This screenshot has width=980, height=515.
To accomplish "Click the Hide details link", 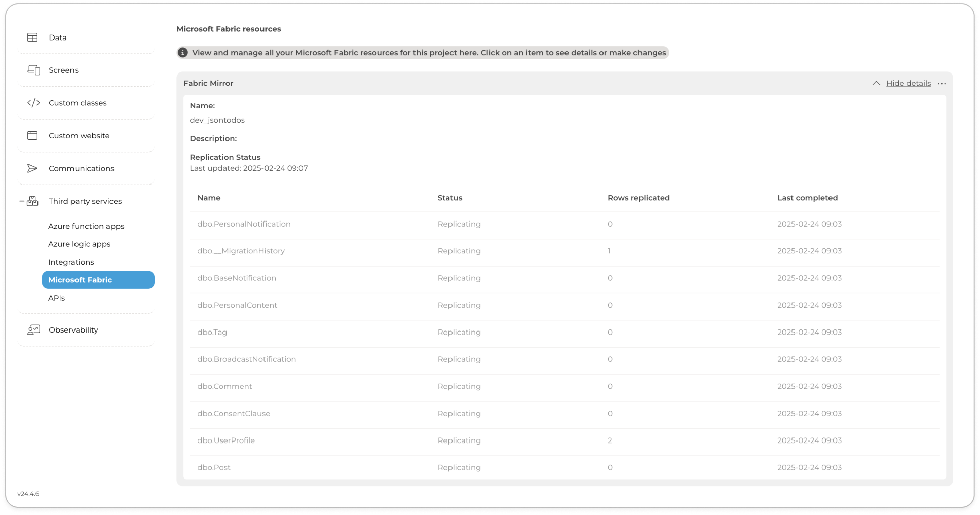I will 908,83.
